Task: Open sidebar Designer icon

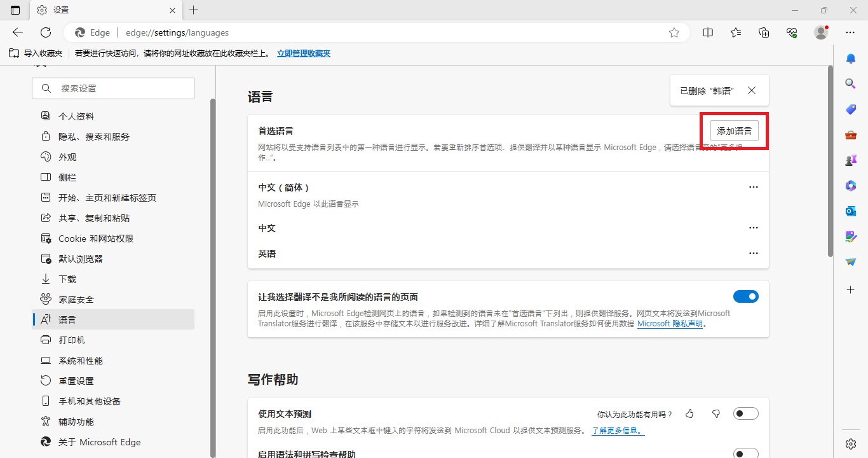Action: (851, 237)
